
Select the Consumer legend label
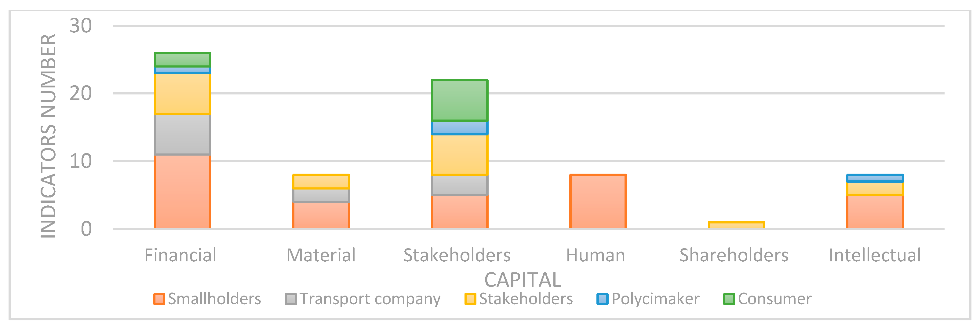(774, 299)
